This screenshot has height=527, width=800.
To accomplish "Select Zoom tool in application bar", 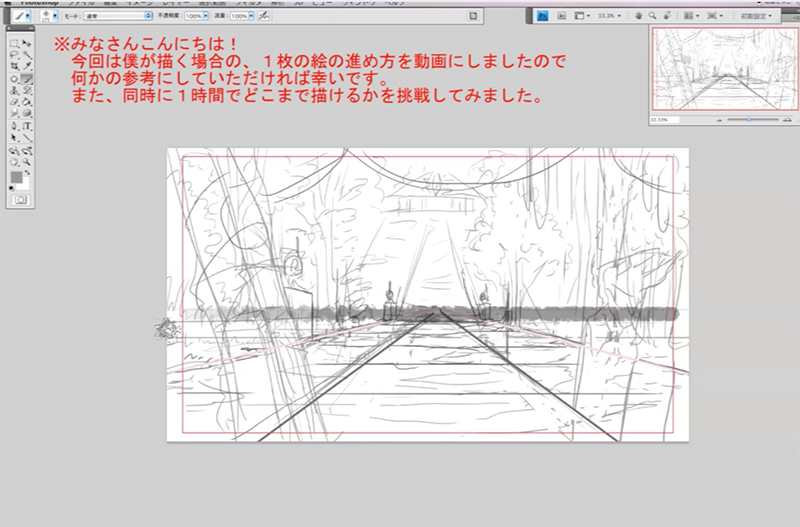I will click(x=653, y=16).
